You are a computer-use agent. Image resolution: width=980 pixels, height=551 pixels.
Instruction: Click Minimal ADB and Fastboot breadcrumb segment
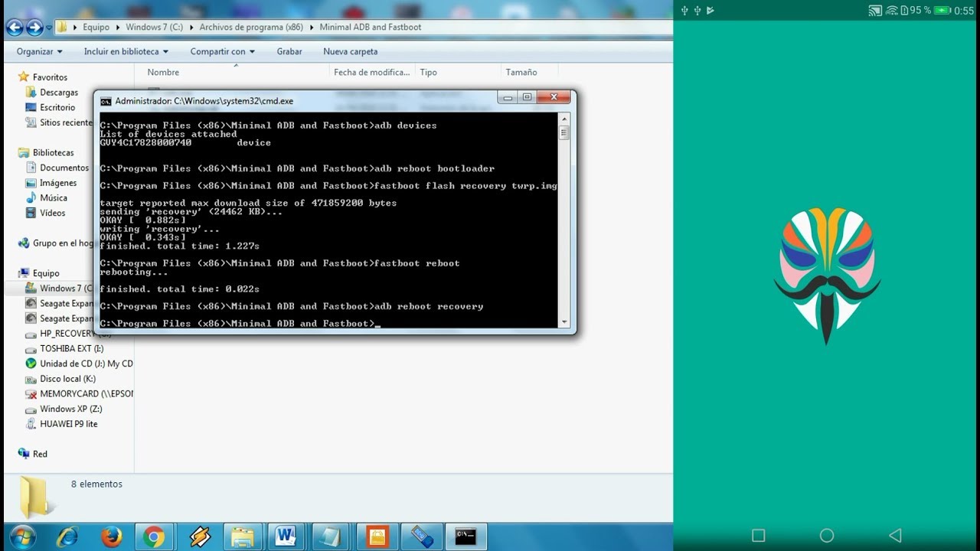tap(371, 28)
